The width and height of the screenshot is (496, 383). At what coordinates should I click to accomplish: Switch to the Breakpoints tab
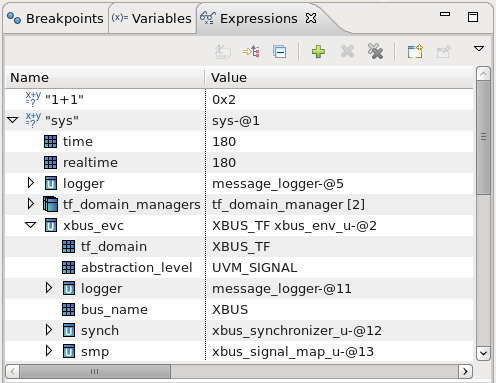click(55, 19)
